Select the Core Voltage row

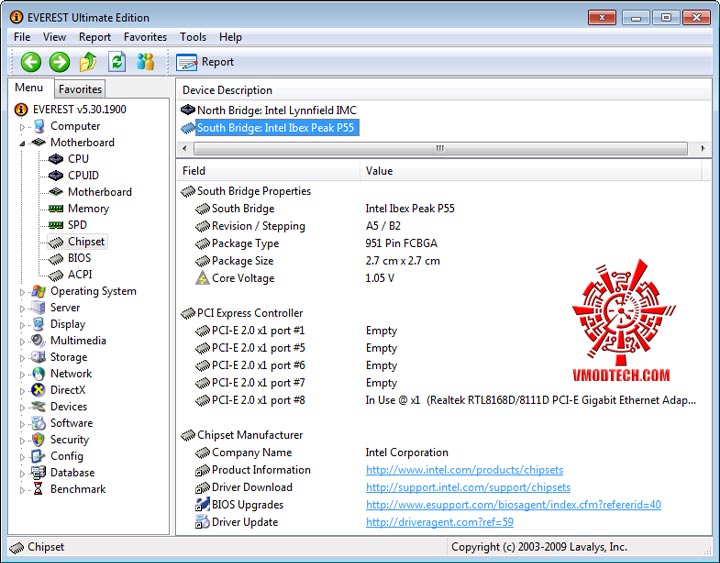tap(444, 278)
